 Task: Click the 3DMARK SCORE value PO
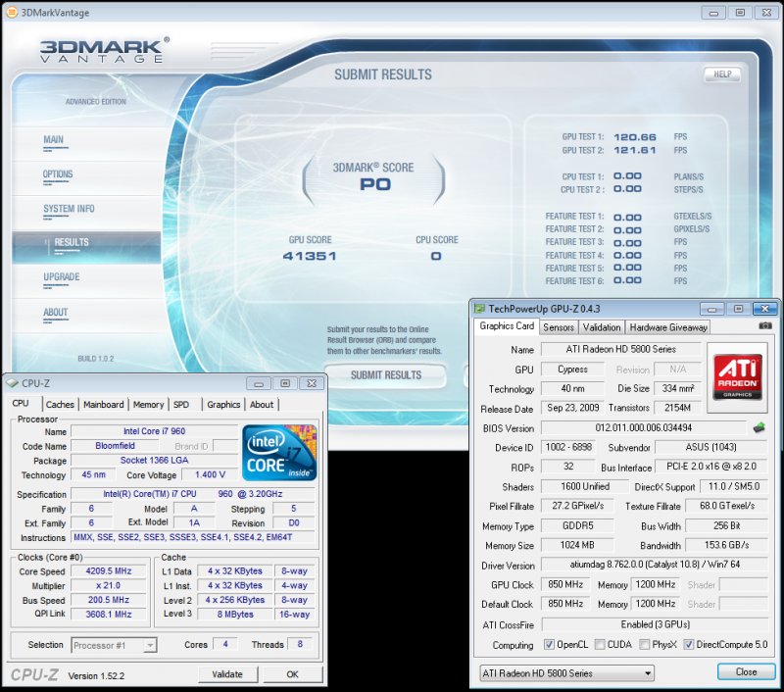coord(375,184)
